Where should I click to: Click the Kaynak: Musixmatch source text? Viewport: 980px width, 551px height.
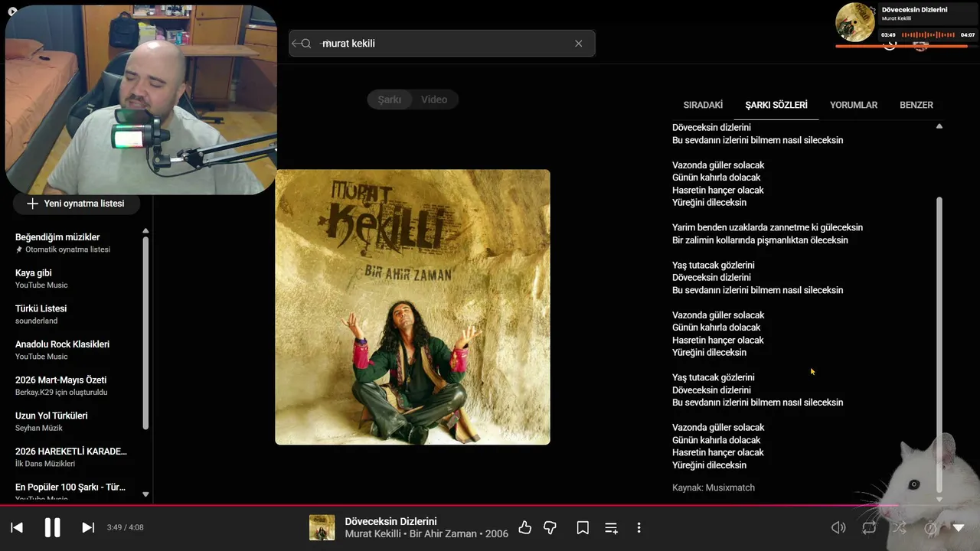714,487
